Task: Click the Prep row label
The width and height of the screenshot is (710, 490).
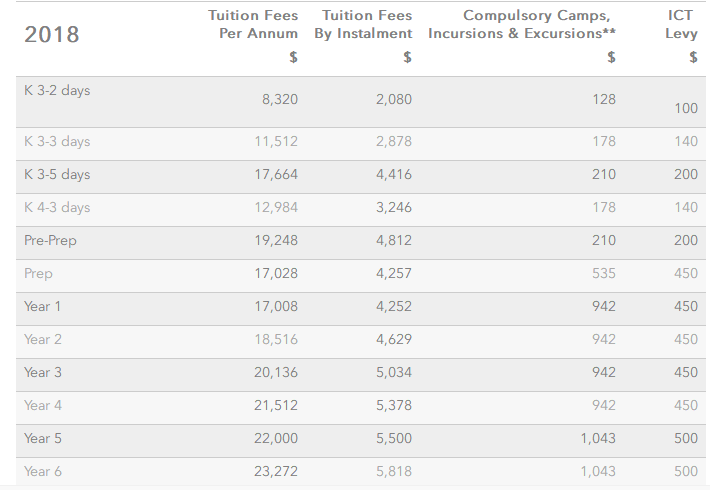Action: coord(39,274)
